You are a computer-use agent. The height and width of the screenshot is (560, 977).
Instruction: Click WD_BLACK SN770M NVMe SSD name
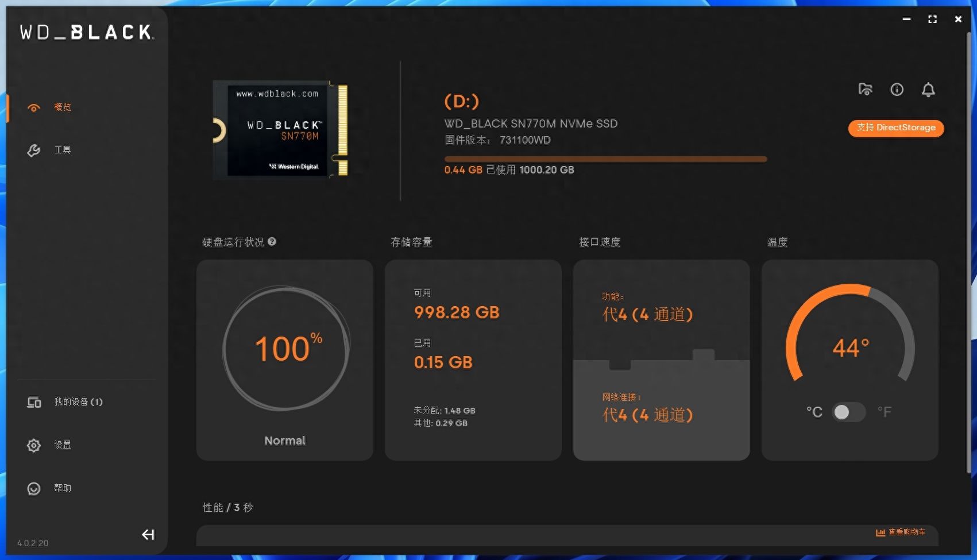click(x=531, y=123)
